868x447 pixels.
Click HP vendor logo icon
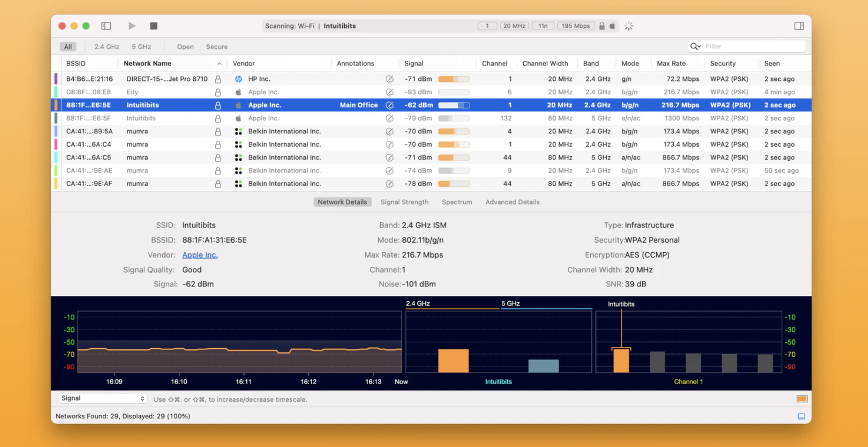[238, 79]
